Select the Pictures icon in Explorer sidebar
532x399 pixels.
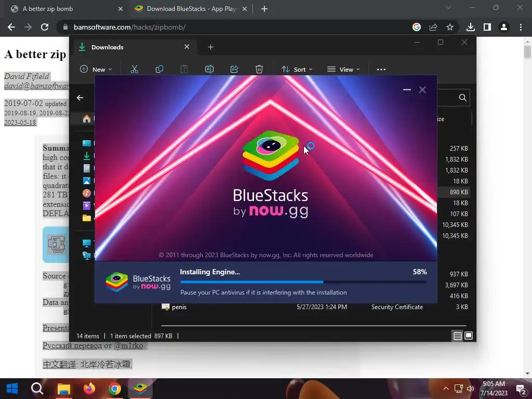click(x=87, y=180)
